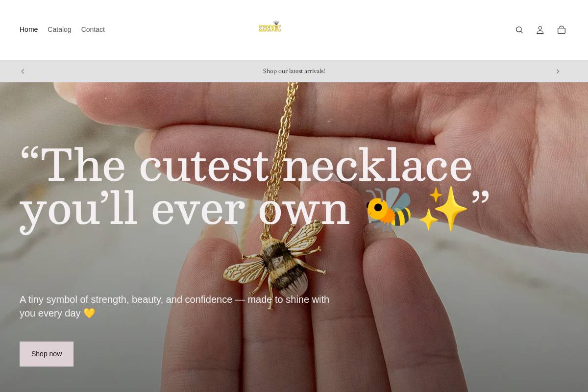Viewport: 588px width, 392px height.
Task: Click the bee emoji in headline
Action: click(x=389, y=209)
